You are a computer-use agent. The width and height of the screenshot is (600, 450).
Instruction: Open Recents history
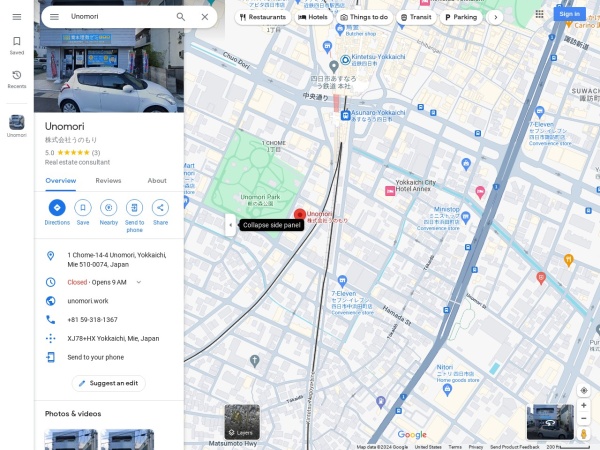coord(16,79)
